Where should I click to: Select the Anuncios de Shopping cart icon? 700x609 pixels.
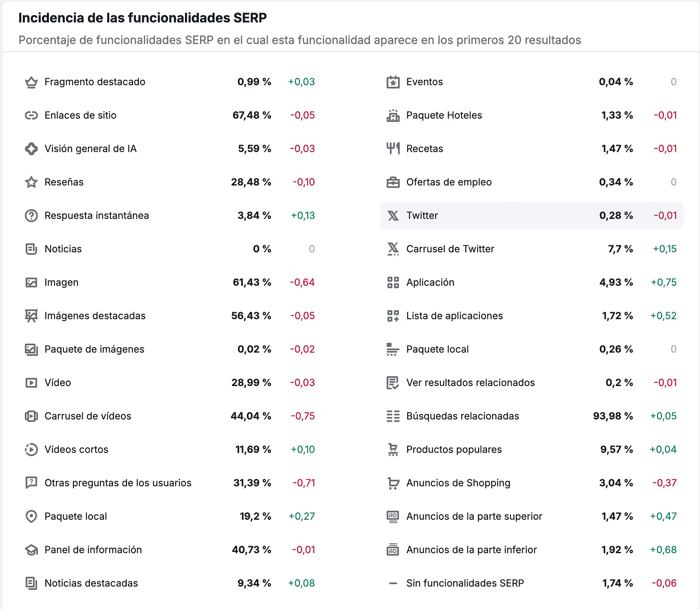(x=393, y=483)
